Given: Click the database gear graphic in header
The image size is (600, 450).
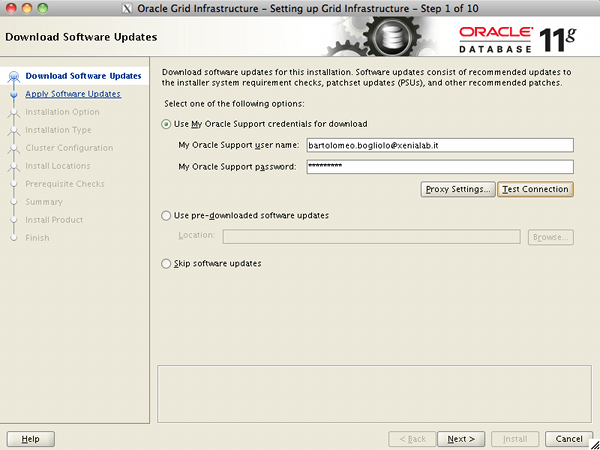Looking at the screenshot, I should [x=391, y=37].
